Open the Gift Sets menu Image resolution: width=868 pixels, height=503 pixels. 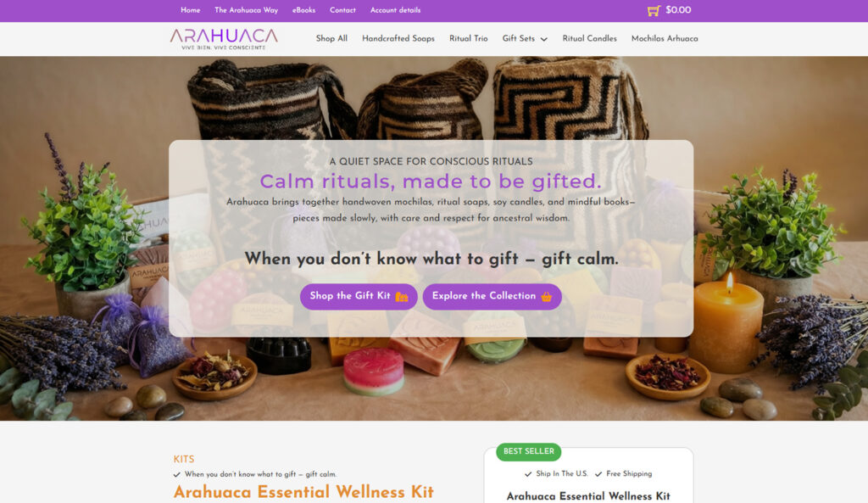519,39
